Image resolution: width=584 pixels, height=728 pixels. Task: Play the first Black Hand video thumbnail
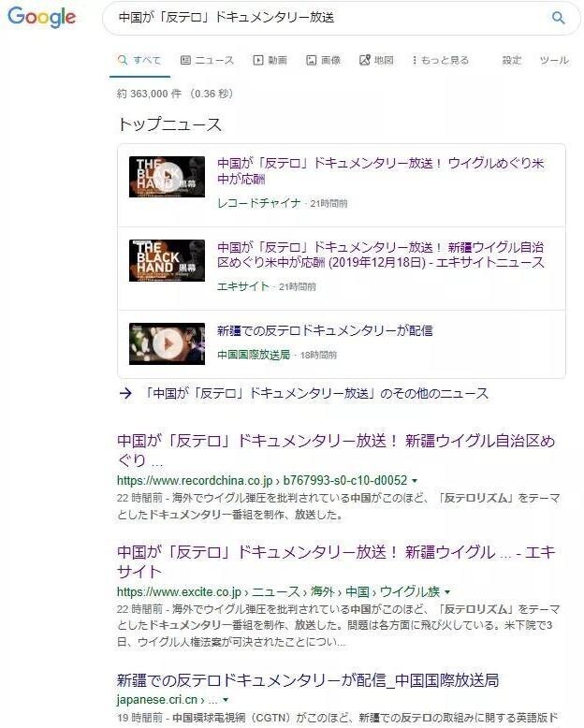(x=167, y=177)
